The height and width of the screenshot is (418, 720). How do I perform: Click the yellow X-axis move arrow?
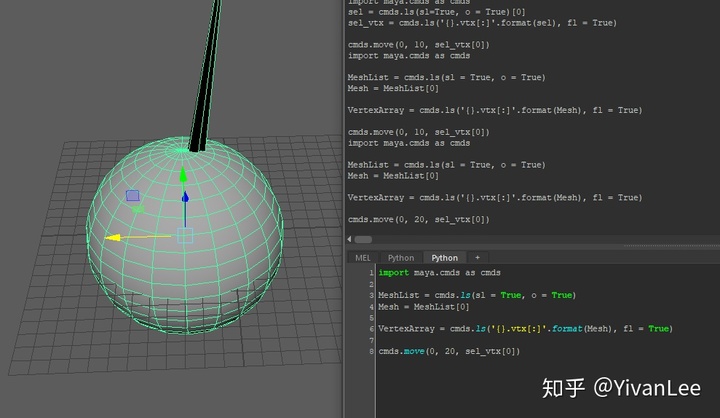(x=113, y=237)
